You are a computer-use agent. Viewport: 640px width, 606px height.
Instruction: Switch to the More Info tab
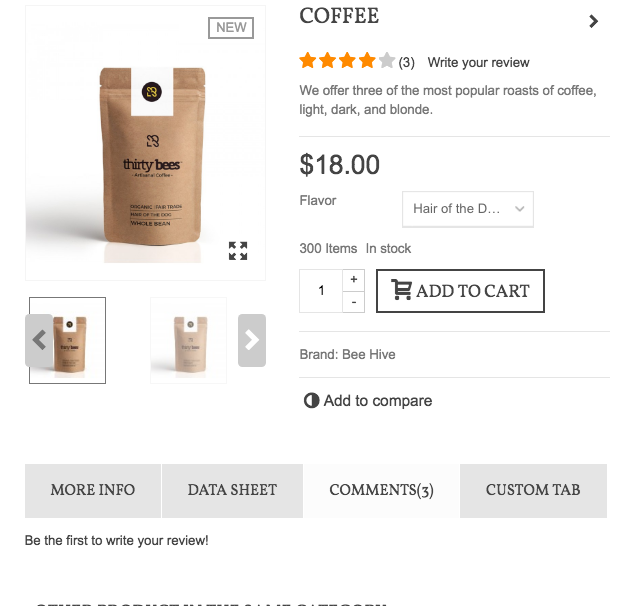[x=93, y=491]
